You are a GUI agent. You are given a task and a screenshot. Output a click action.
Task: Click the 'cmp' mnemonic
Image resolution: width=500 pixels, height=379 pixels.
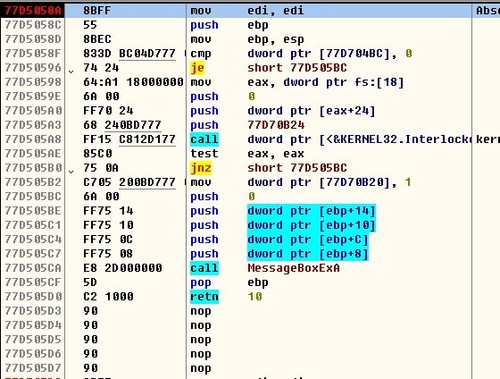(x=201, y=54)
